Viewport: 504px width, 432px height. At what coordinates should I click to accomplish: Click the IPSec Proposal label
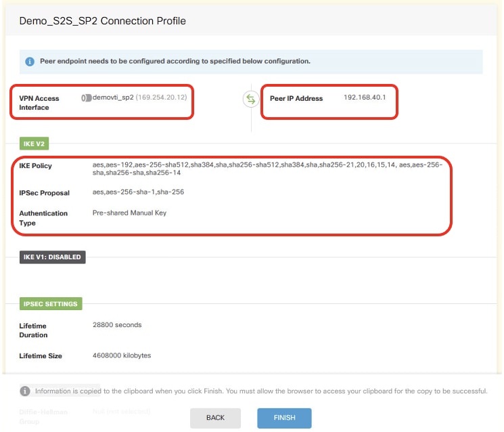coord(45,193)
